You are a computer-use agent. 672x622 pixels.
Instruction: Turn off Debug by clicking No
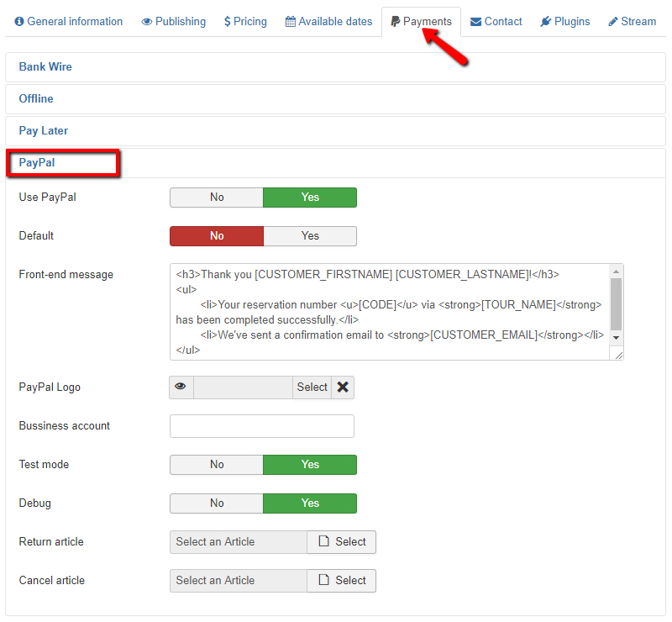coord(217,503)
